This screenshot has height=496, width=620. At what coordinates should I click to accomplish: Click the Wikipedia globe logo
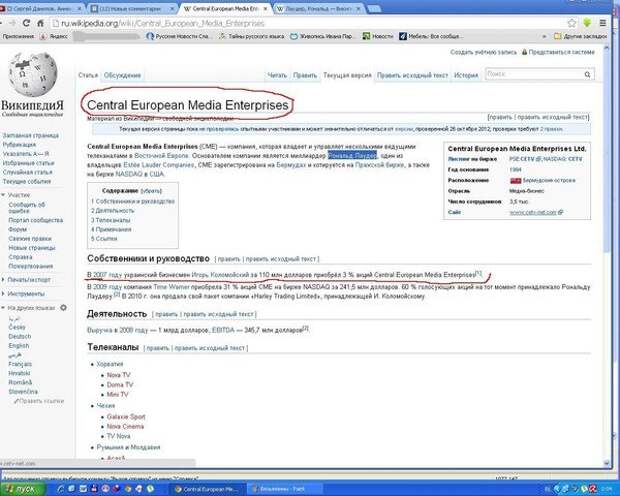[33, 74]
